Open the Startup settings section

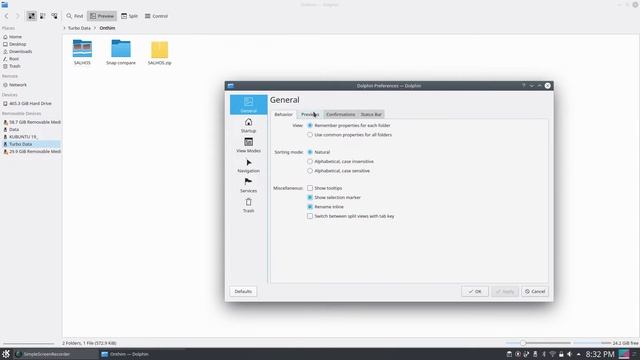248,125
